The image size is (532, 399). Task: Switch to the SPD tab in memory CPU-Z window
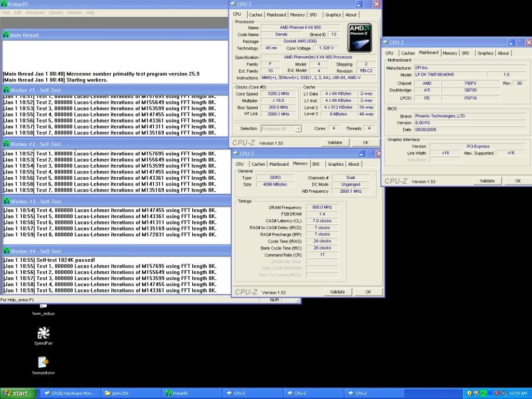pyautogui.click(x=315, y=164)
